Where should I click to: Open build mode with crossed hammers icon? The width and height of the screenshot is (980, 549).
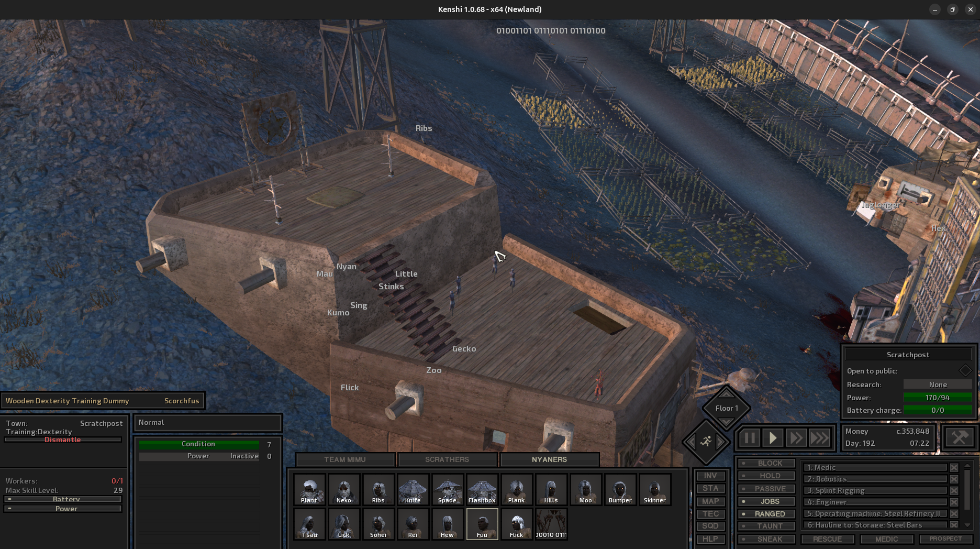[959, 437]
